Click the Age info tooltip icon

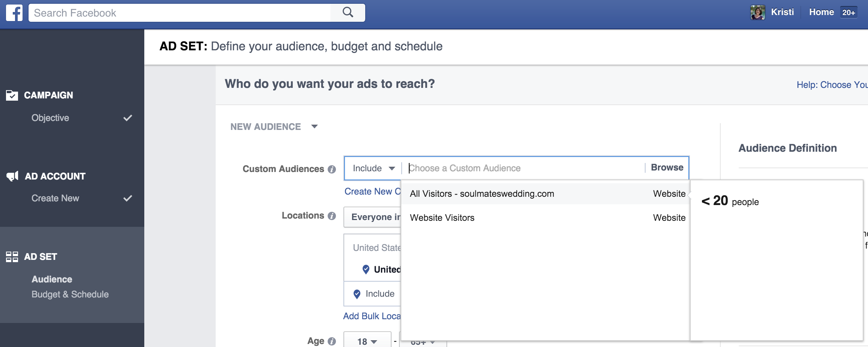332,341
